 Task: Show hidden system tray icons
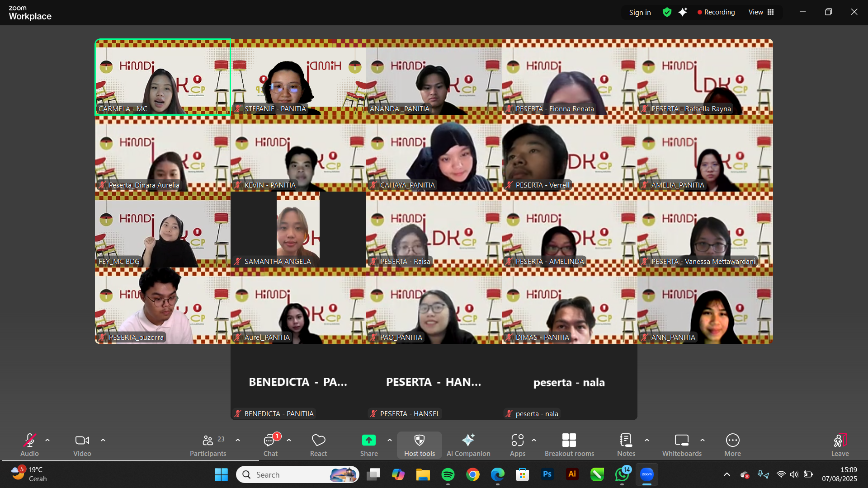pyautogui.click(x=727, y=474)
